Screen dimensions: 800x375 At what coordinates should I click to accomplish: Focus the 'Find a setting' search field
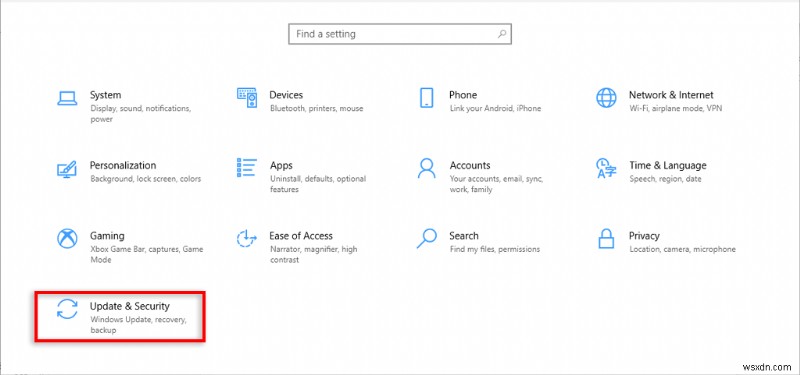click(400, 34)
